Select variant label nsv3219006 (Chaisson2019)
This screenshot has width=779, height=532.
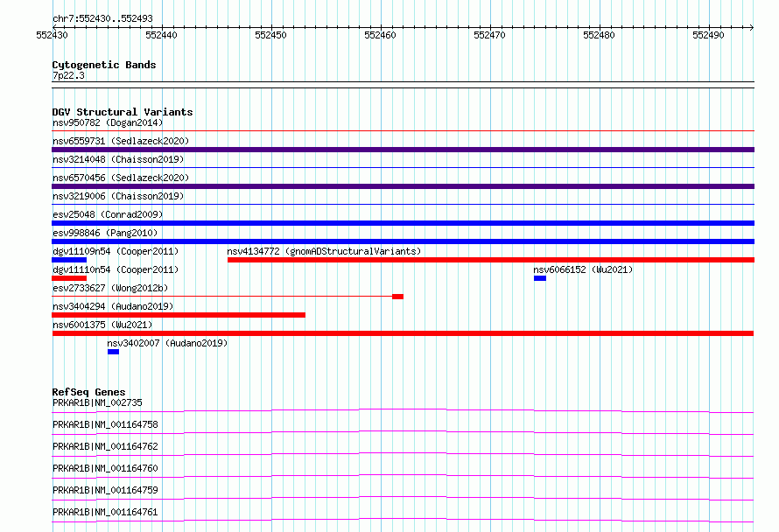(x=118, y=196)
